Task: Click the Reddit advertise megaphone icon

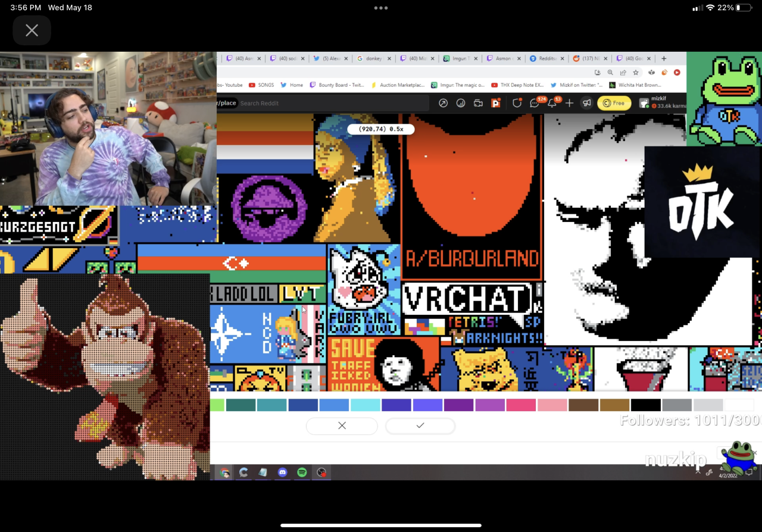Action: click(587, 103)
